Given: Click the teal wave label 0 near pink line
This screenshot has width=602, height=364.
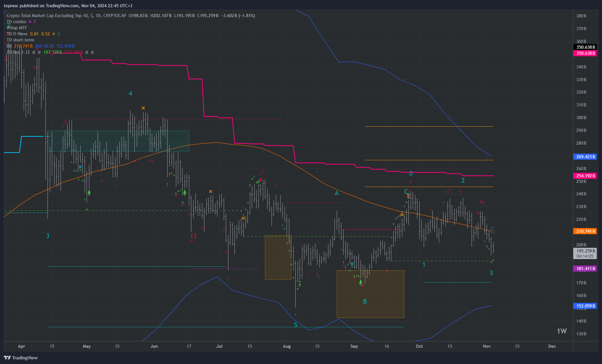Looking at the screenshot, I should (411, 174).
